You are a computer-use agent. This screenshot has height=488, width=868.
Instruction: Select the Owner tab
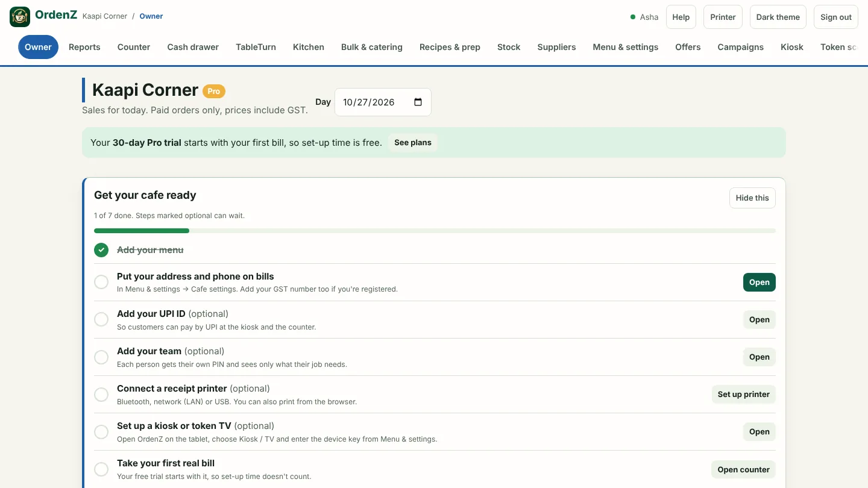tap(38, 47)
